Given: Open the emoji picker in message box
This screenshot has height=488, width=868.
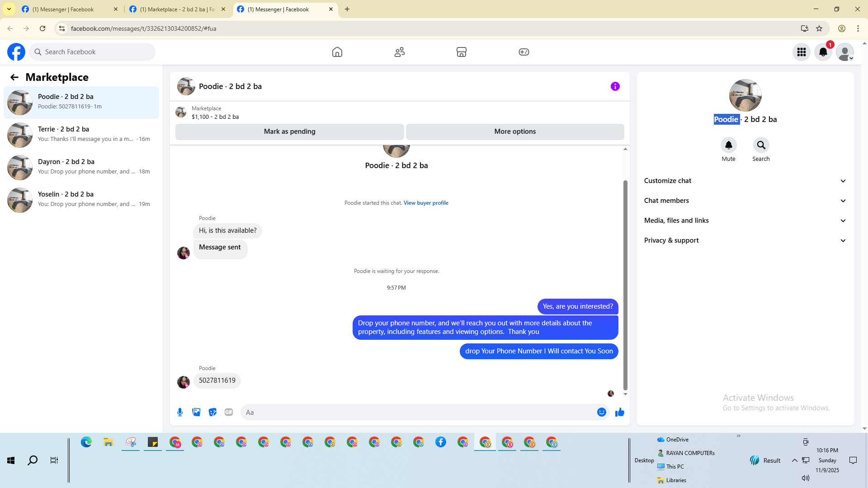Looking at the screenshot, I should pyautogui.click(x=602, y=412).
